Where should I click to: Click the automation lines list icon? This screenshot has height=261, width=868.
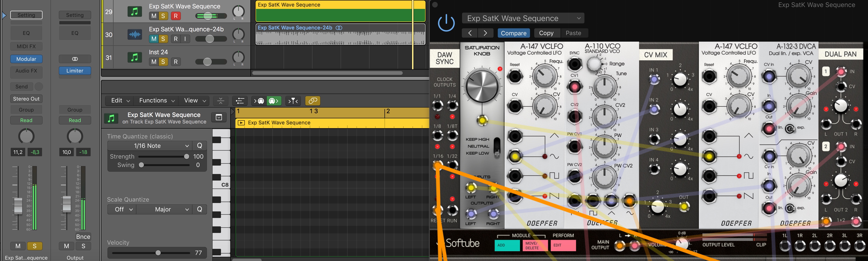240,101
